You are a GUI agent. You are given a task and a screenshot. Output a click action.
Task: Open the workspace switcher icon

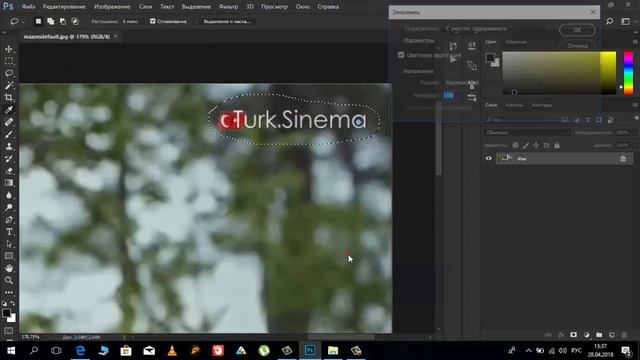click(625, 21)
